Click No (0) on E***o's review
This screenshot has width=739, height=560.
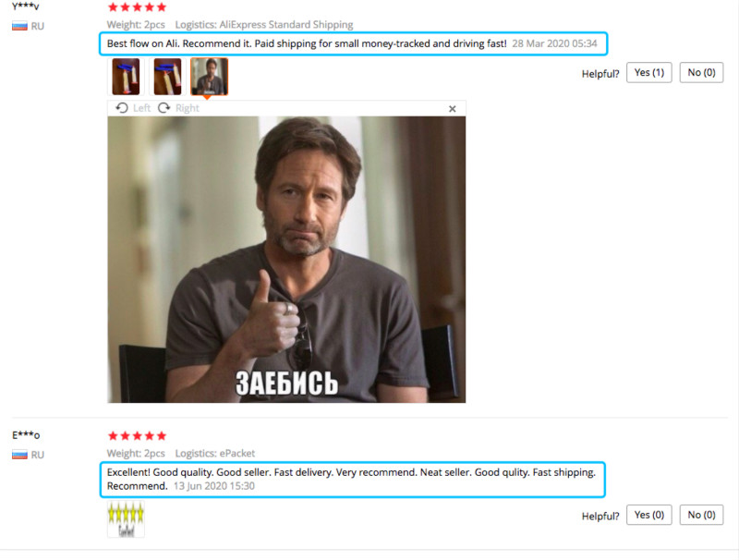point(701,515)
